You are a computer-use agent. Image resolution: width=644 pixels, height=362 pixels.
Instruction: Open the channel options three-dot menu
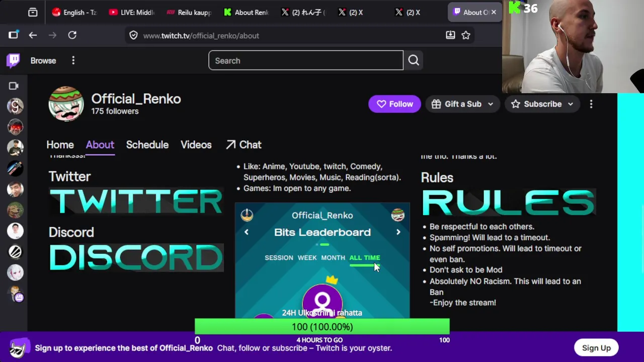pos(591,104)
